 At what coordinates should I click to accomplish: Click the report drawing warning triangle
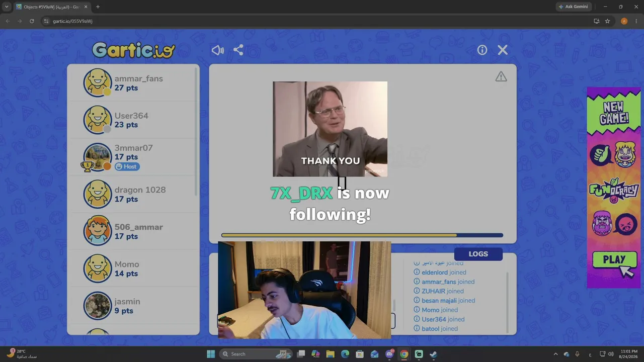pos(501,76)
